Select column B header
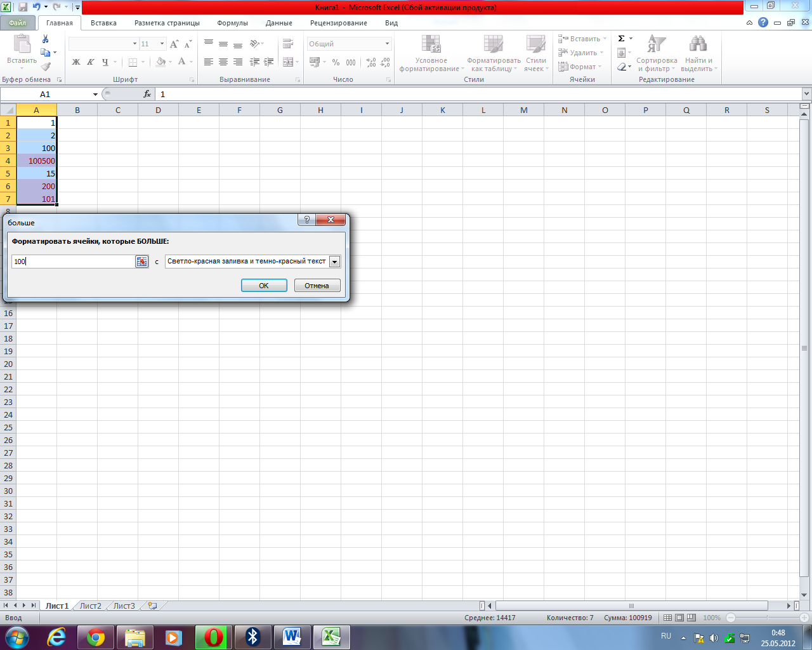 (77, 110)
